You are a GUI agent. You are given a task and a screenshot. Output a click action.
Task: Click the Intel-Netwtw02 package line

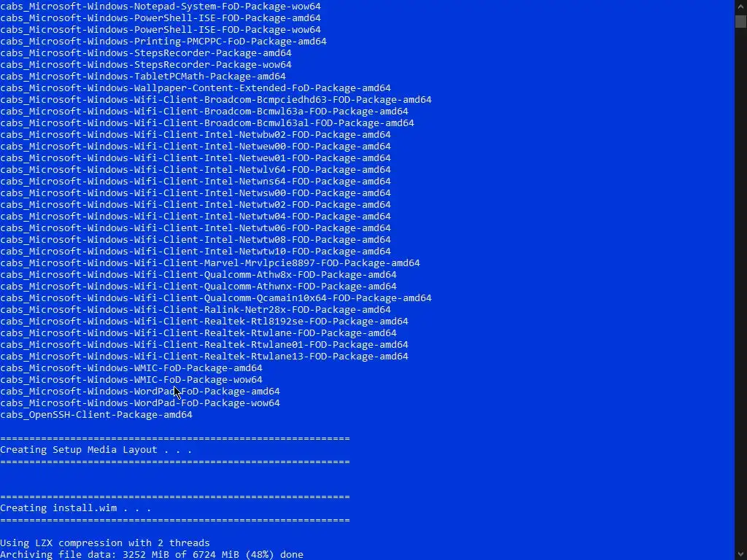(x=196, y=205)
